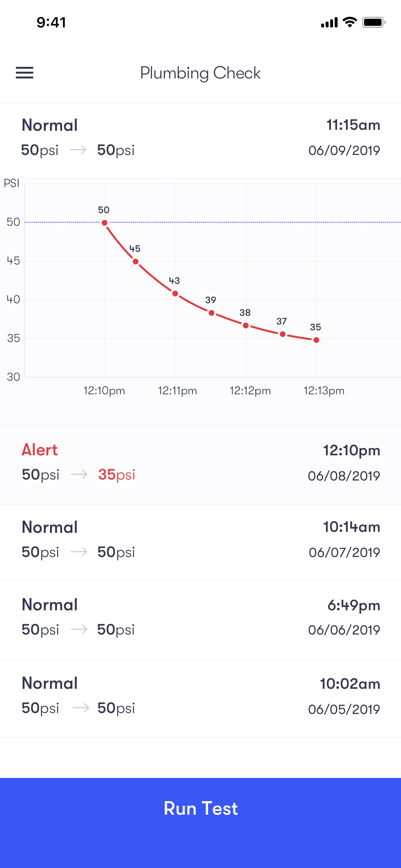Open the 06/06/2019 6:49pm test result
This screenshot has width=401, height=868.
[200, 617]
